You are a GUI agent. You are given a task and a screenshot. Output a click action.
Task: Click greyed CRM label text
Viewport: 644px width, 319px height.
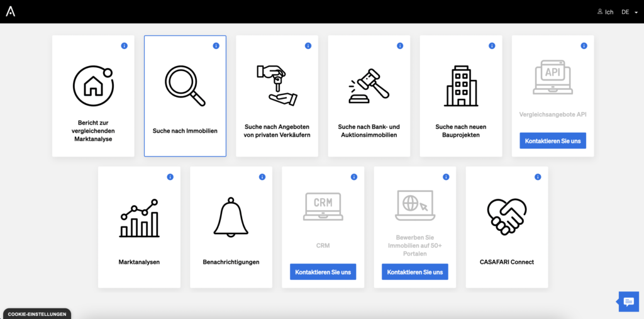coord(323,246)
